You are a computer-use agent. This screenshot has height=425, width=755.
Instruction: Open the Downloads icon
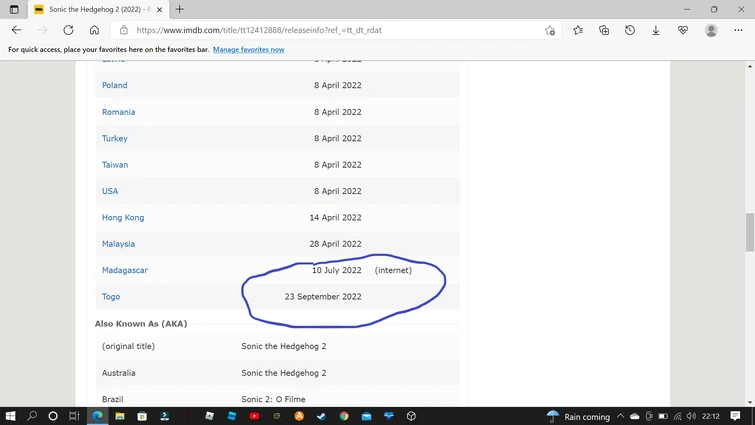[x=656, y=30]
